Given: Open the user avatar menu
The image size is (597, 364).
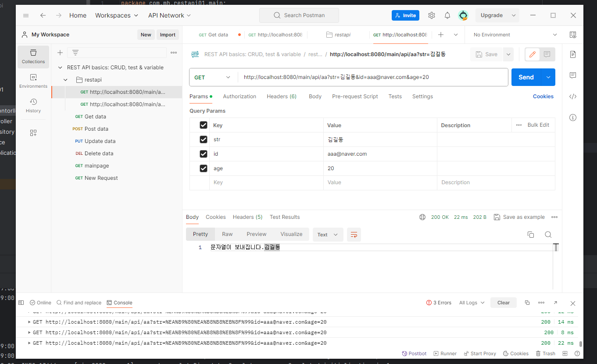Looking at the screenshot, I should pyautogui.click(x=463, y=15).
